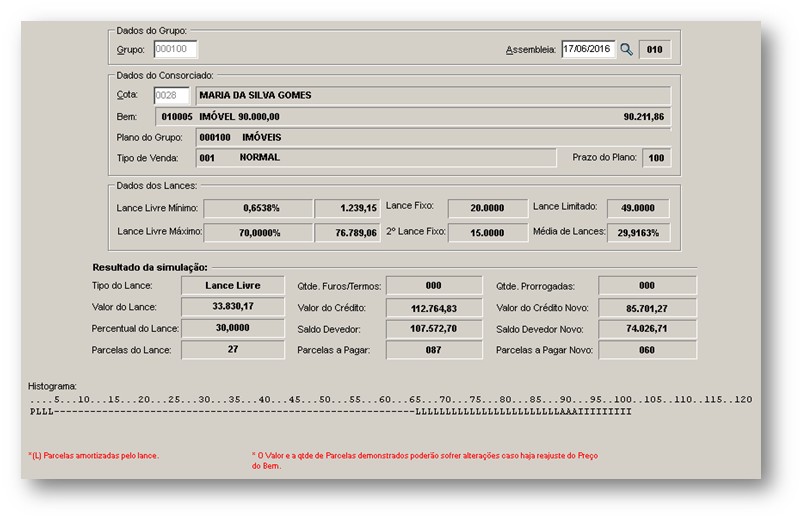This screenshot has height=521, width=803.
Task: Click the Histograma label
Action: click(52, 386)
